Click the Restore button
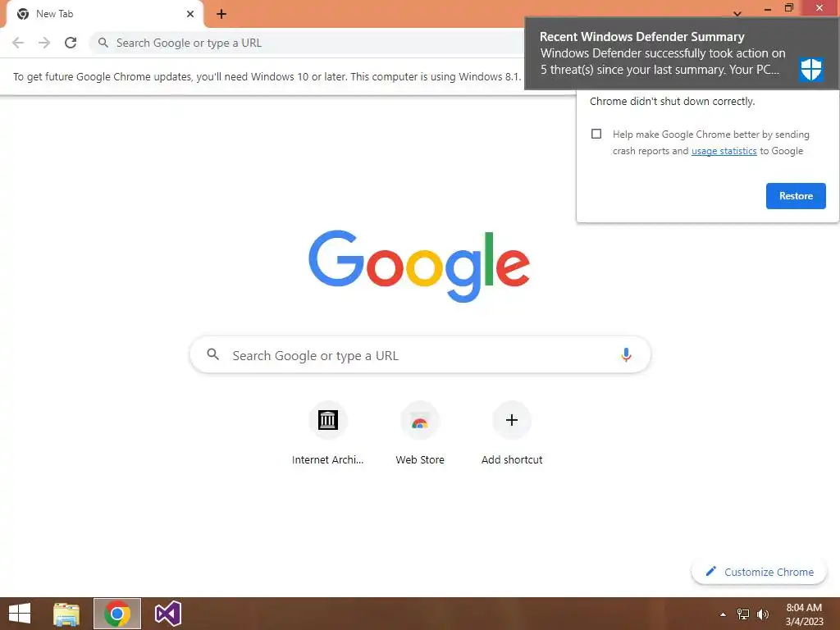Screen dimensions: 840x630 pyautogui.click(x=796, y=196)
